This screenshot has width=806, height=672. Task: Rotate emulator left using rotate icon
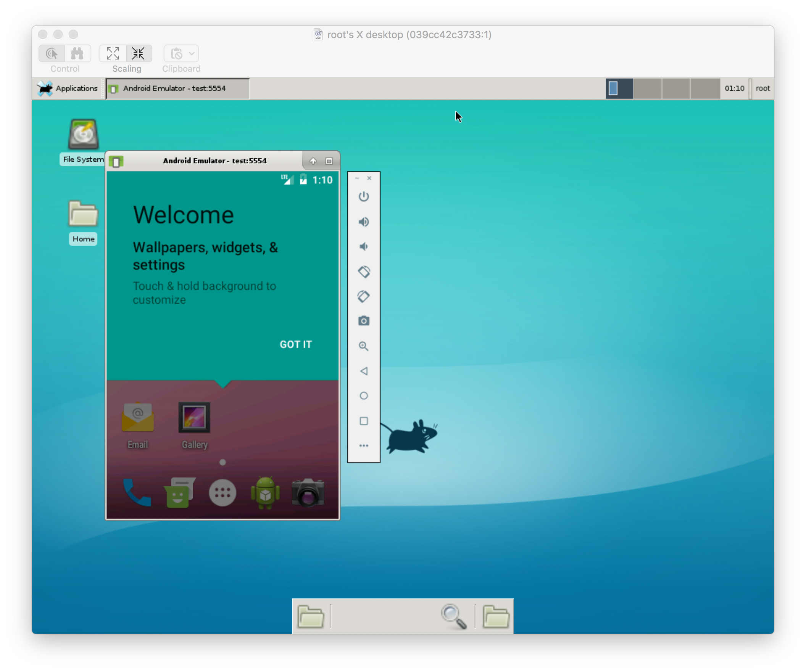pyautogui.click(x=363, y=272)
